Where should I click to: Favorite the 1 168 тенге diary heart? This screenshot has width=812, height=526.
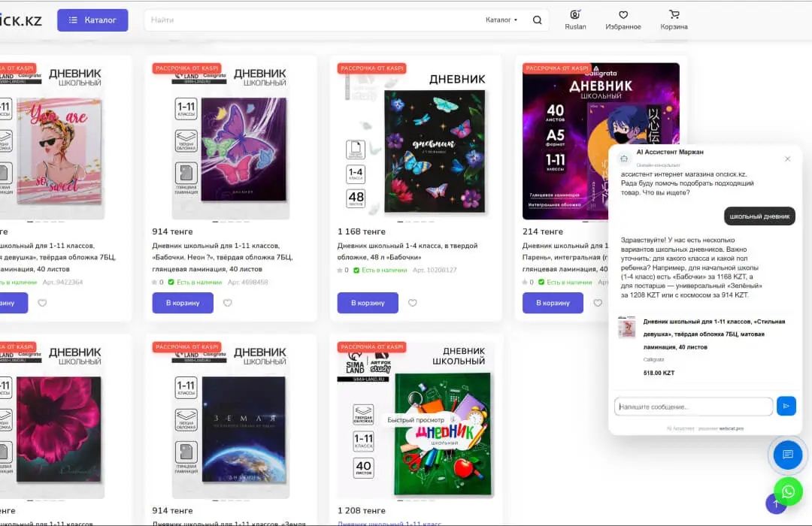(x=412, y=303)
